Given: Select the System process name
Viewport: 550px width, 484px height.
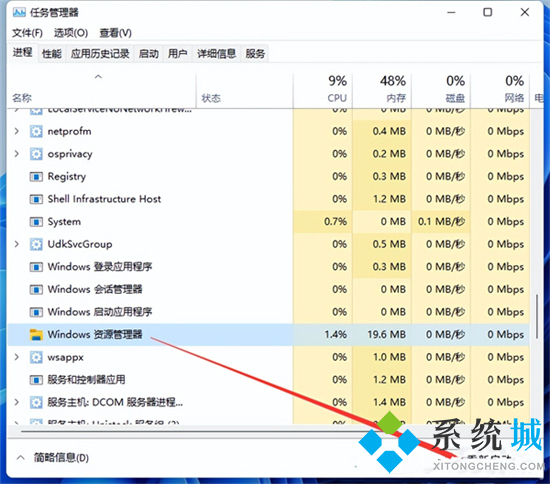Looking at the screenshot, I should [x=64, y=222].
